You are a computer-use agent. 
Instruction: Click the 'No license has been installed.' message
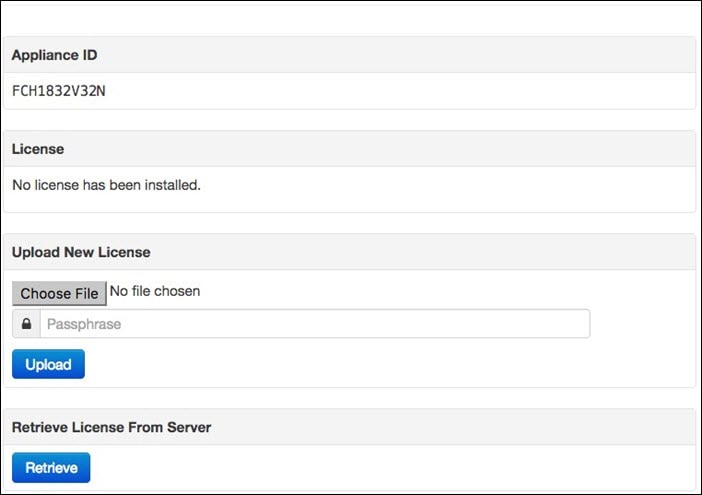click(x=106, y=185)
